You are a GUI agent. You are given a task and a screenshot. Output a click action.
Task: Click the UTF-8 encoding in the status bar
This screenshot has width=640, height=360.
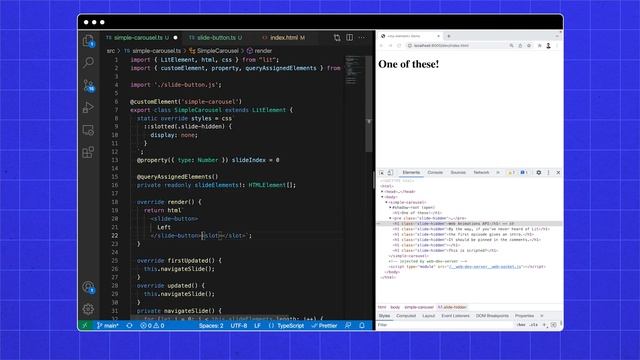(x=239, y=325)
